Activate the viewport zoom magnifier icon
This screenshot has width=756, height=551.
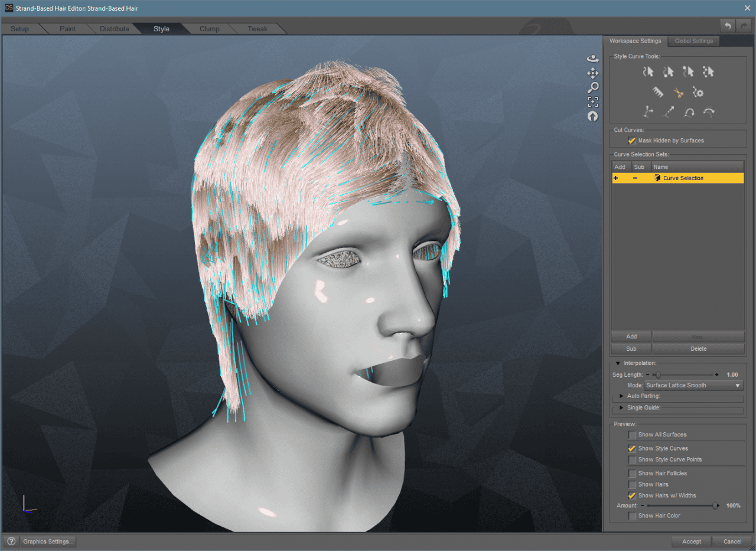coord(593,87)
